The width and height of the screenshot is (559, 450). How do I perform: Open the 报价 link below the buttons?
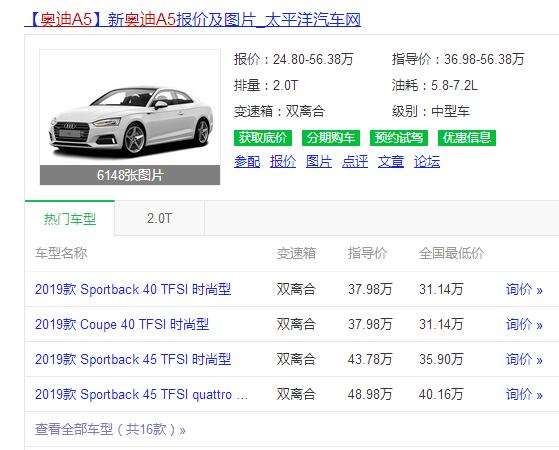283,162
